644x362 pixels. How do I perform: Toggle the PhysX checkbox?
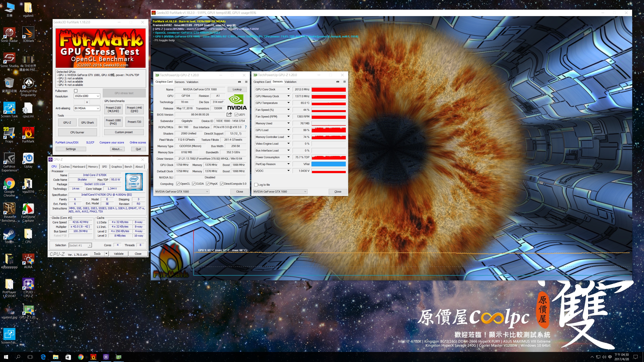(207, 184)
